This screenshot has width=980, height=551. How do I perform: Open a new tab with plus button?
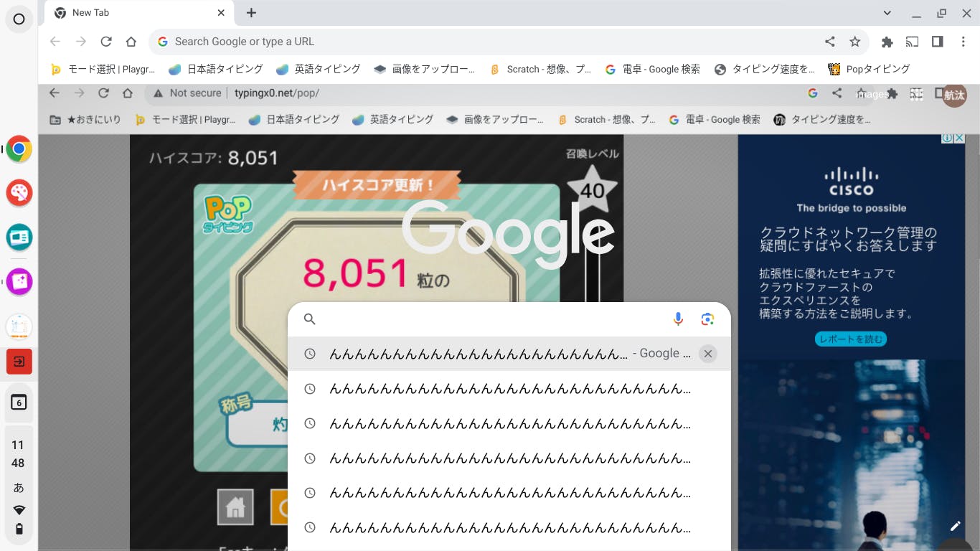[x=251, y=13]
